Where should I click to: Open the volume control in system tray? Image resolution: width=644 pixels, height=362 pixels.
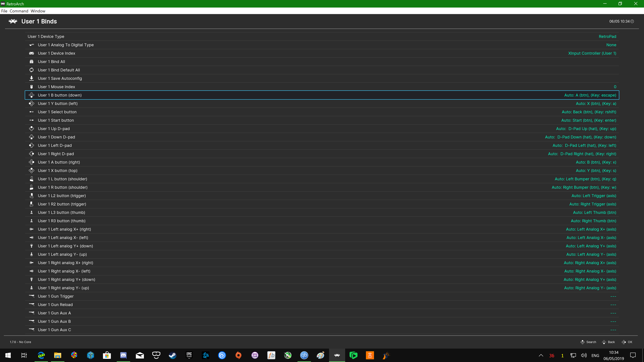[x=584, y=355]
